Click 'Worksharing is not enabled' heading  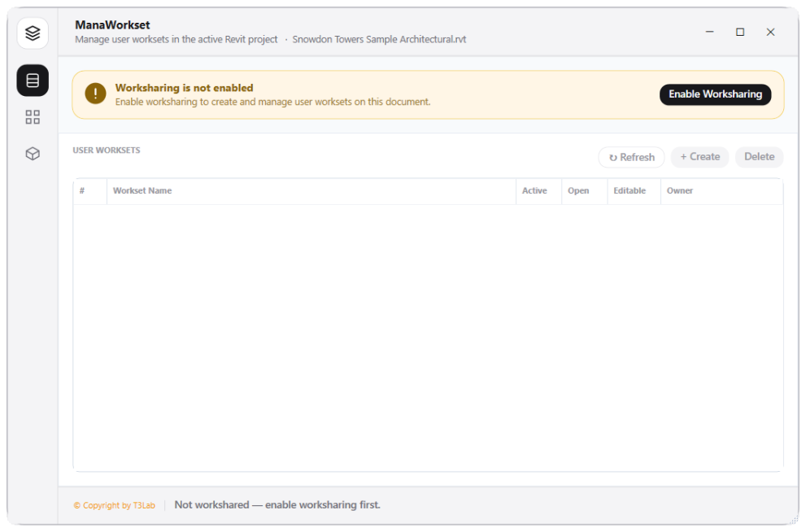pos(184,88)
